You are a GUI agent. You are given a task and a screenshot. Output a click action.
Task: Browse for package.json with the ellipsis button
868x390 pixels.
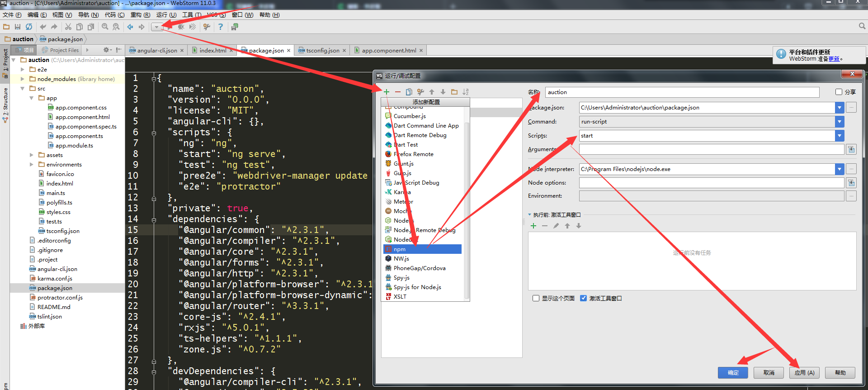pyautogui.click(x=851, y=108)
